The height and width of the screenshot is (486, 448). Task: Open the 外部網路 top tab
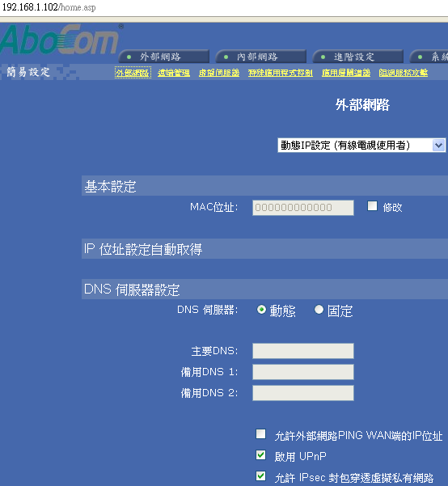(x=163, y=57)
